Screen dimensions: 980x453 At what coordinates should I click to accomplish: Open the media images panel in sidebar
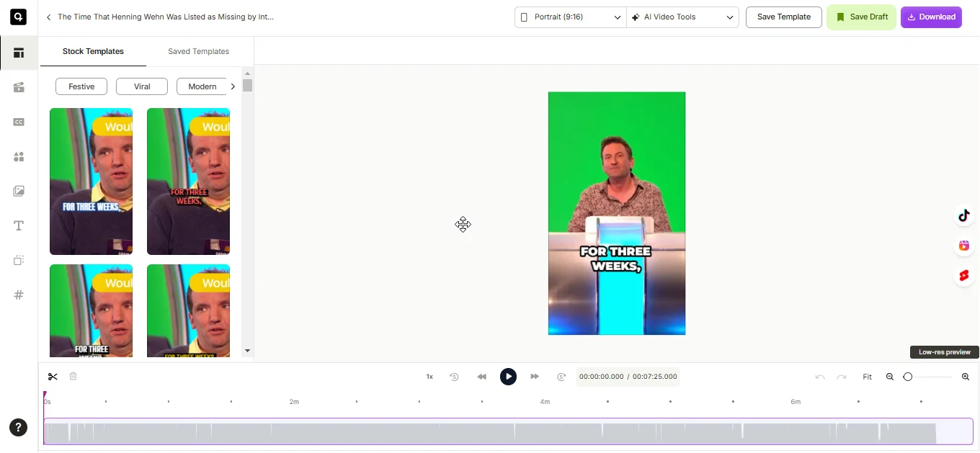[19, 192]
